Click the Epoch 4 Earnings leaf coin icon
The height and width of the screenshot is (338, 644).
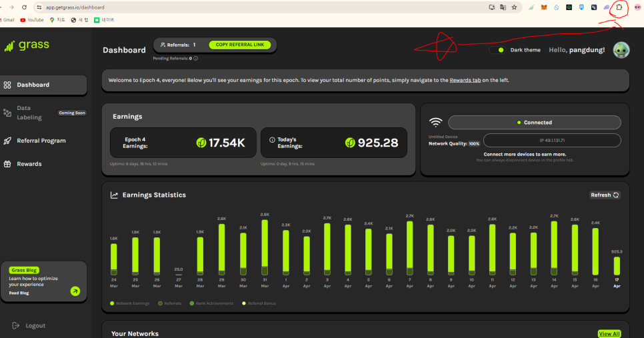point(201,143)
